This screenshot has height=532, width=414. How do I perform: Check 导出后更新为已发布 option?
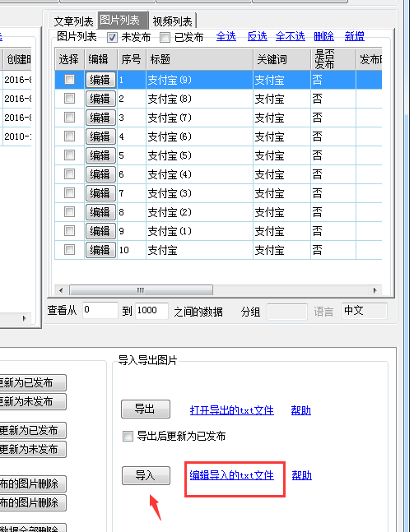128,436
